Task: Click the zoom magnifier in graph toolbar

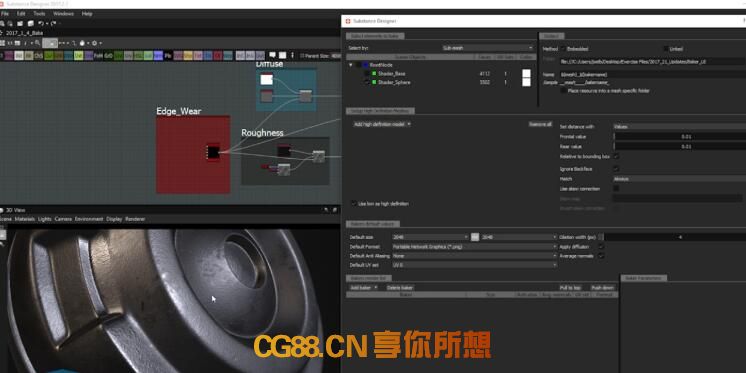Action: point(38,43)
